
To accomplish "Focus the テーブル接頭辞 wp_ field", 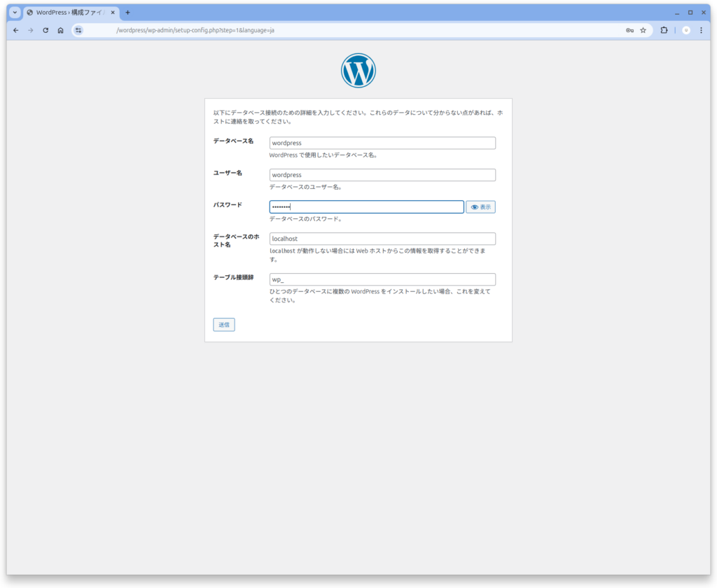I will (382, 279).
